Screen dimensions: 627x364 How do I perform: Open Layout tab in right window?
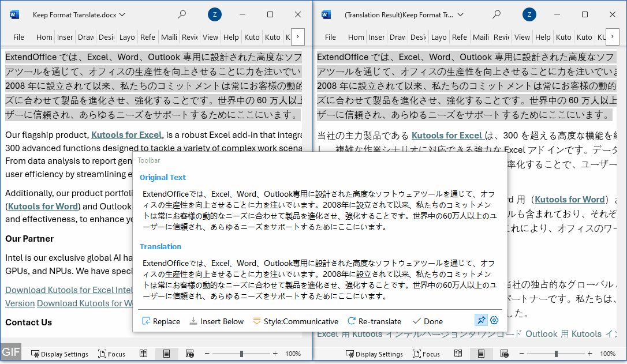pyautogui.click(x=439, y=37)
